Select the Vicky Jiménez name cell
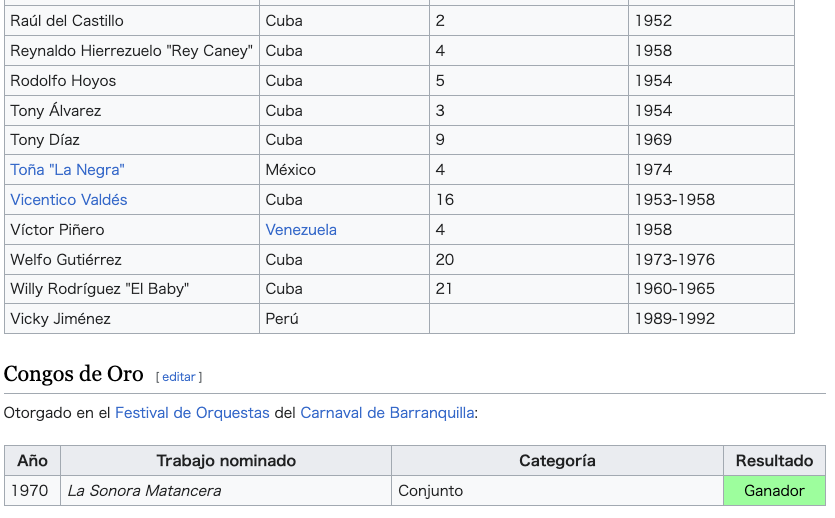Viewport: 835px width, 518px height. [x=132, y=318]
